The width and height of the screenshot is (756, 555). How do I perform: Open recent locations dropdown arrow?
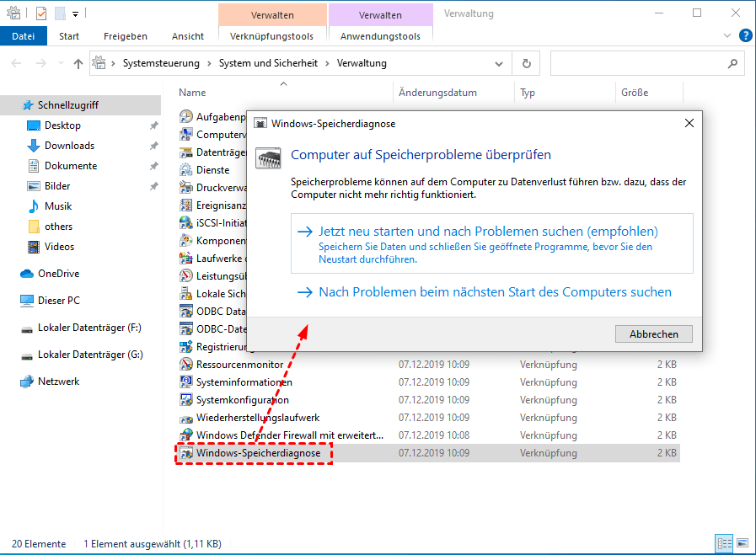(x=61, y=63)
